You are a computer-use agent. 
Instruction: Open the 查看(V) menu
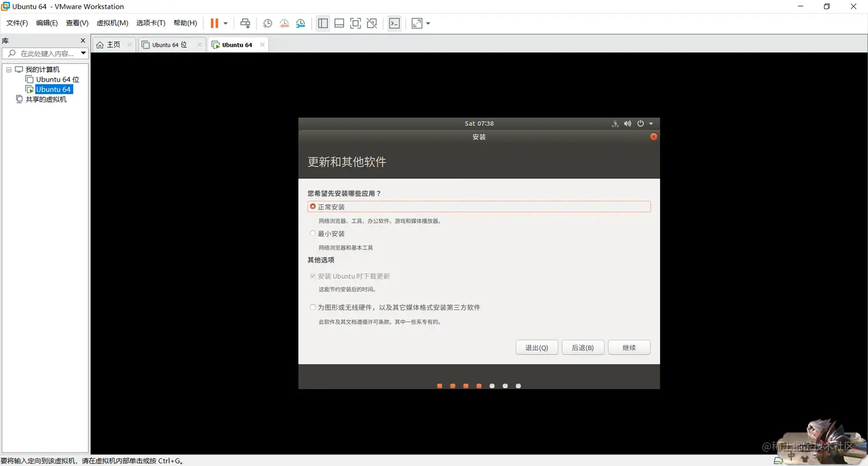[77, 23]
